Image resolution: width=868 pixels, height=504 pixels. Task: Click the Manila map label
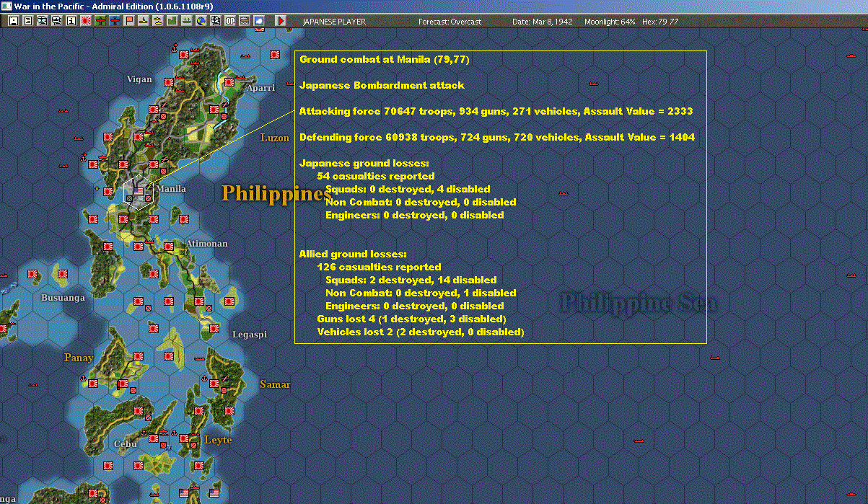pyautogui.click(x=171, y=189)
